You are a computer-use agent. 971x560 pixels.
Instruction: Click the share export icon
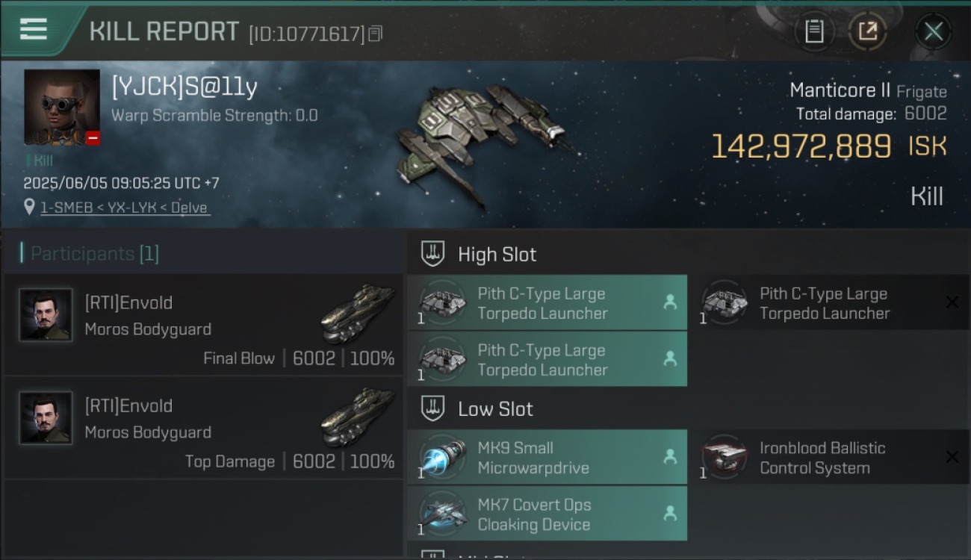click(867, 31)
